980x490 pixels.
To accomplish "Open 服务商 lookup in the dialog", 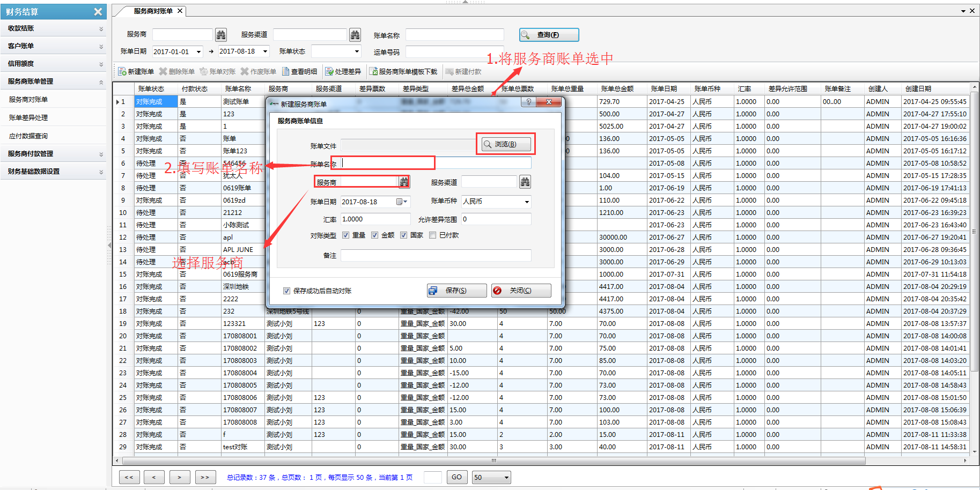I will point(404,182).
